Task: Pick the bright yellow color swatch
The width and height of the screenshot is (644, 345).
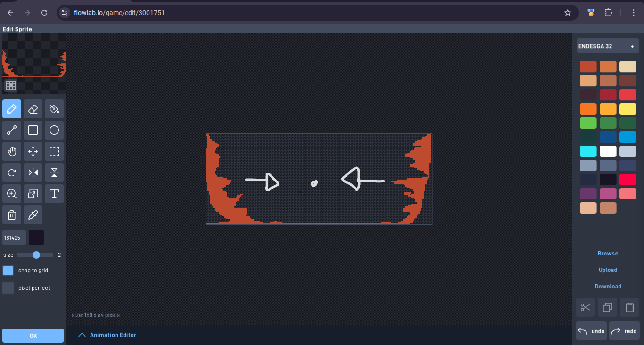Action: tap(627, 109)
